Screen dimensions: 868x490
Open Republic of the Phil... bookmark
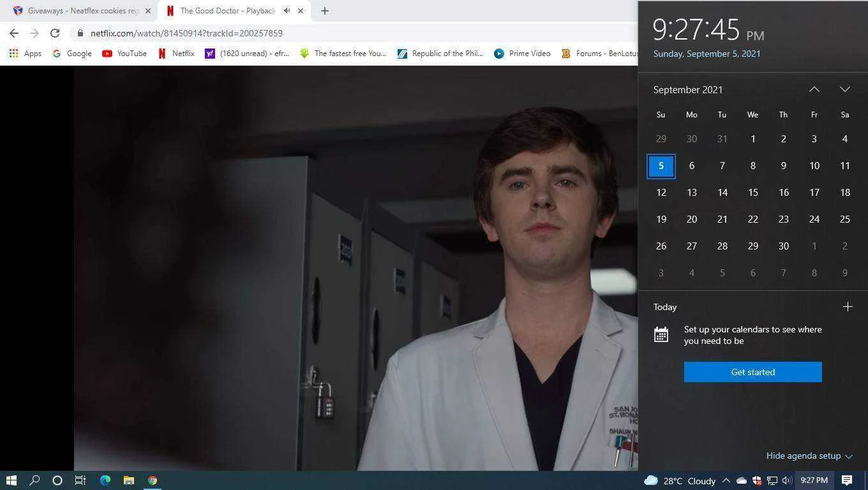click(x=441, y=54)
